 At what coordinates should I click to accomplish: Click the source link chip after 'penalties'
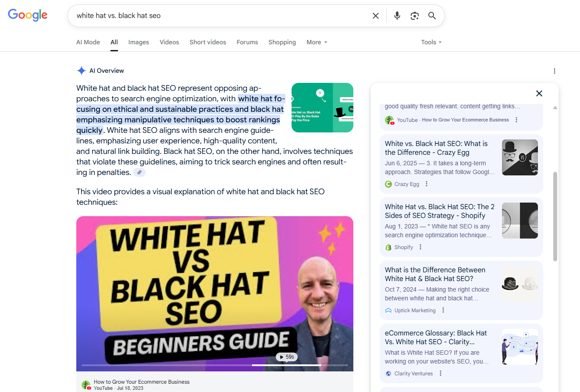coord(139,173)
